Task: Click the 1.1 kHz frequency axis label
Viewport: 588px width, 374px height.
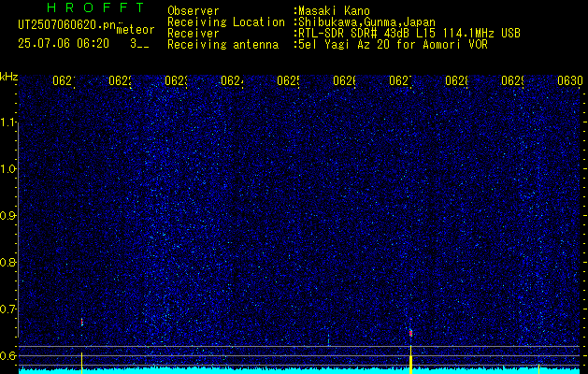Action: 8,122
